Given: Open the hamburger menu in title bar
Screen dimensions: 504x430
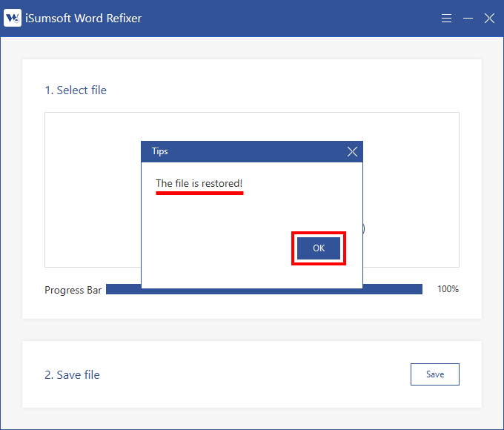Looking at the screenshot, I should 446,19.
